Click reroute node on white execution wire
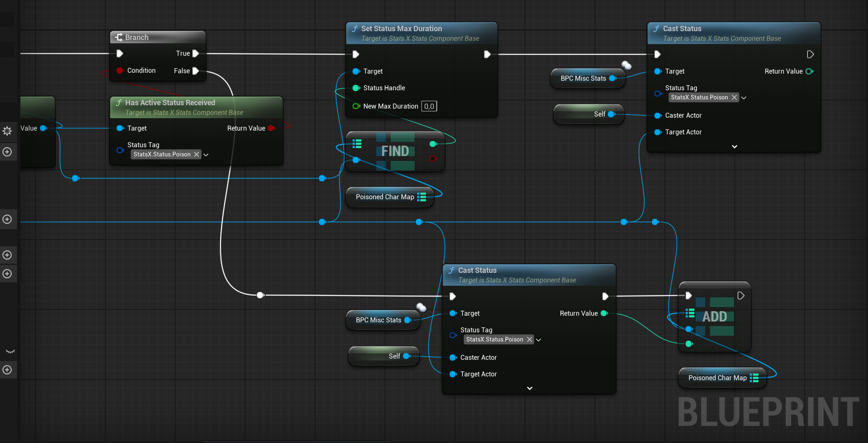The width and height of the screenshot is (868, 443). (x=260, y=295)
